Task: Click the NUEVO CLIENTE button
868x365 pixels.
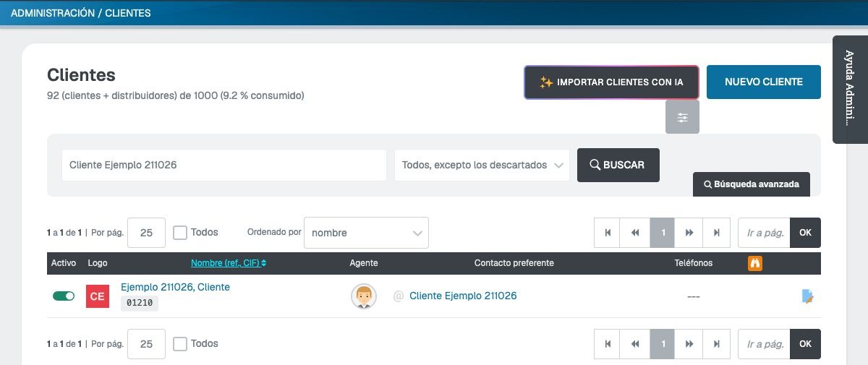Action: 764,82
